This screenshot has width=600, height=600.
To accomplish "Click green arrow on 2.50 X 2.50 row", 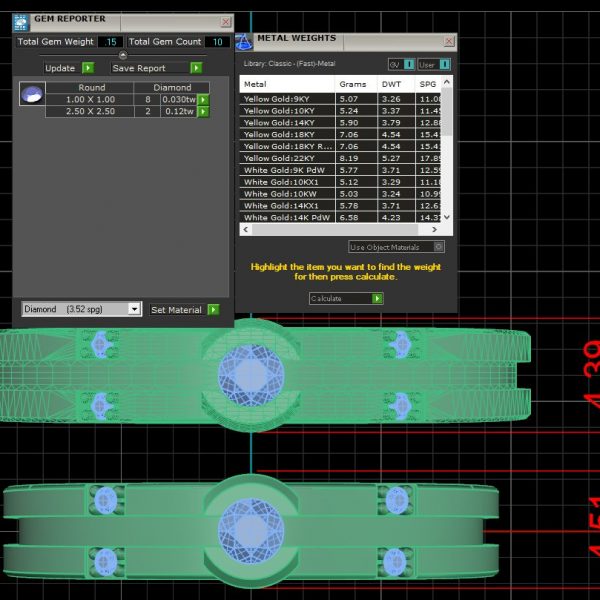I will [x=203, y=112].
